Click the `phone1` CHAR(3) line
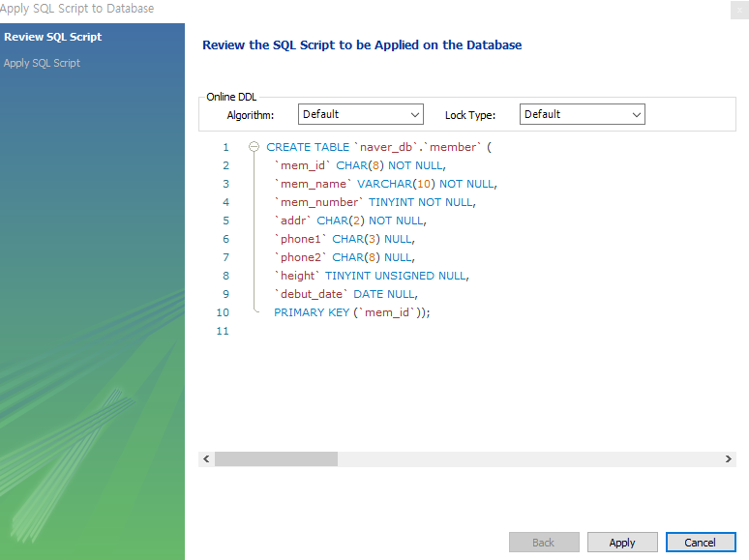749x560 pixels. pyautogui.click(x=345, y=239)
